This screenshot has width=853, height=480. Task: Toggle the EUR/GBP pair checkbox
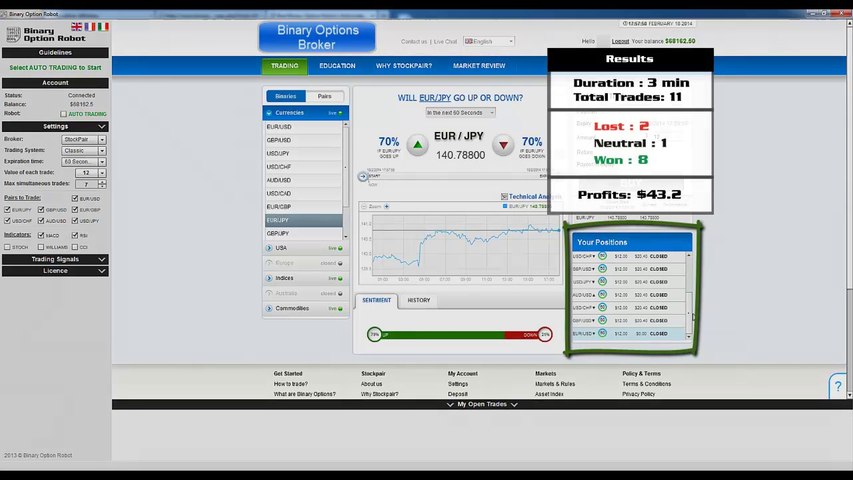pos(75,210)
